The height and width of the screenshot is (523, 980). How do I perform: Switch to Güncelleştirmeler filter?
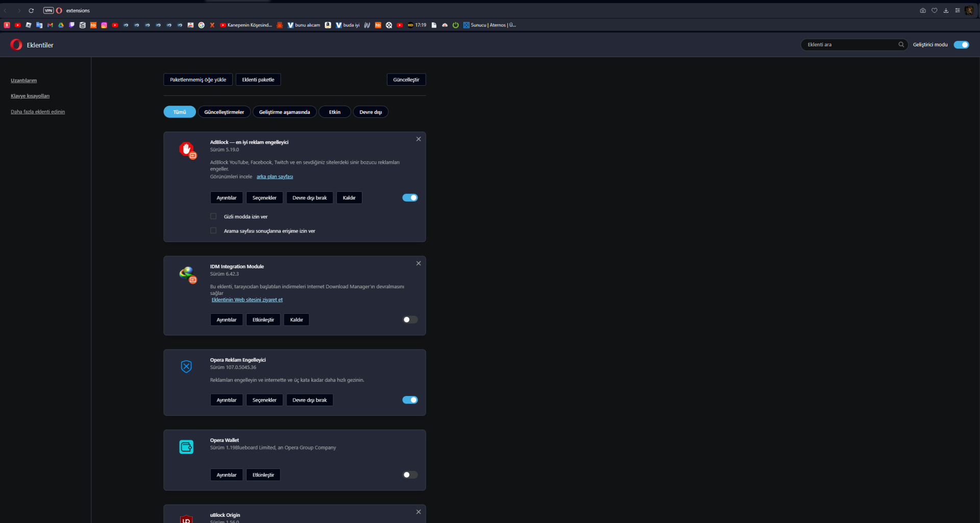point(224,112)
